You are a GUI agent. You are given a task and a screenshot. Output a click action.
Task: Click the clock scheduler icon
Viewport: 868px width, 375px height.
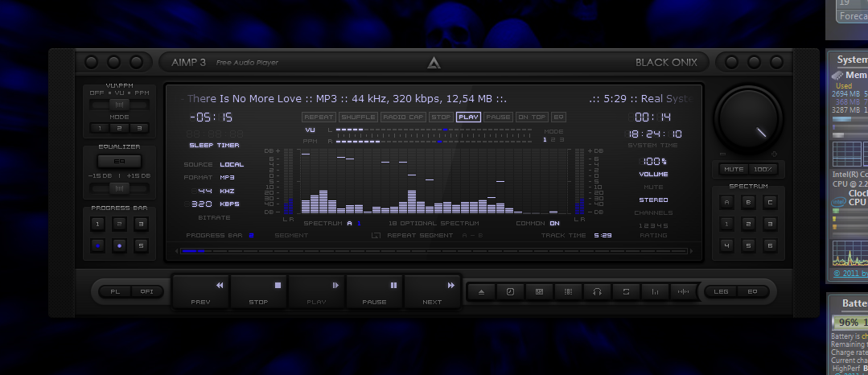510,291
